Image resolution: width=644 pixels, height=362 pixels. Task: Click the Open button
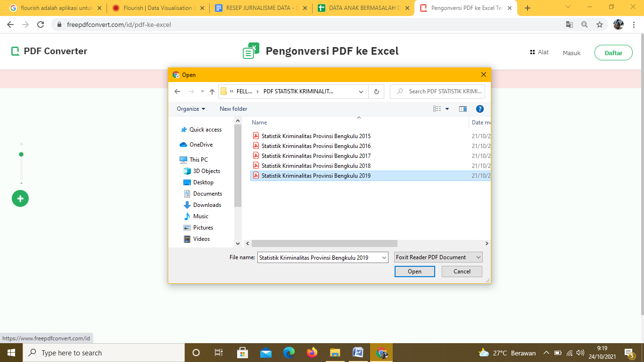[x=414, y=271]
